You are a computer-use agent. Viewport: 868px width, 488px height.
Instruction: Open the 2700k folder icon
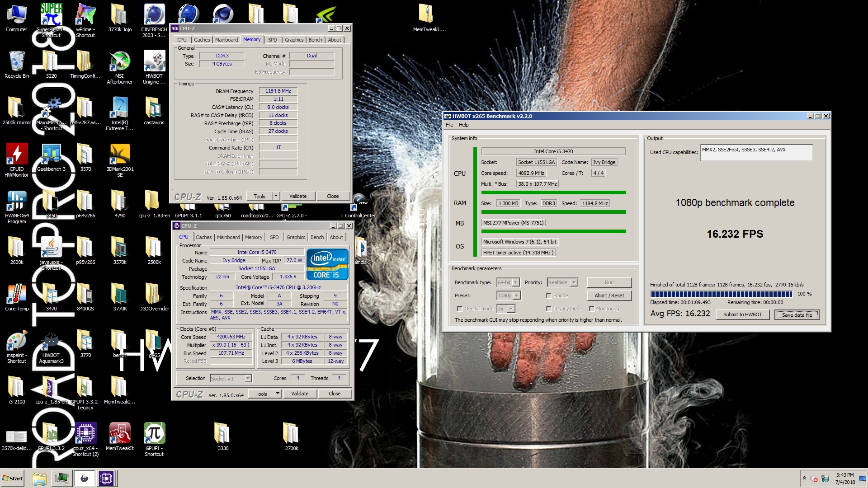(292, 436)
